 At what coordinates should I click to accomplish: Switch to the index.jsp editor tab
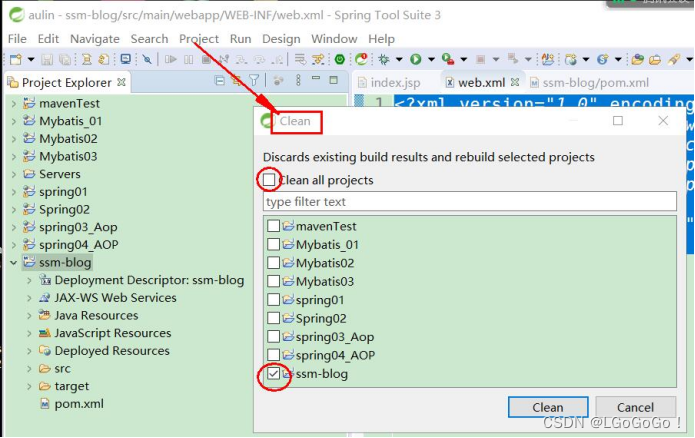pyautogui.click(x=390, y=82)
